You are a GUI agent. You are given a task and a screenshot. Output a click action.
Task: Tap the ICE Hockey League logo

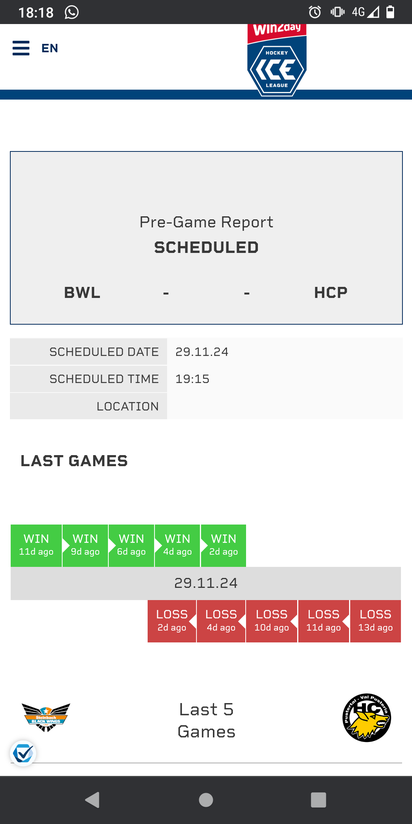pos(277,60)
